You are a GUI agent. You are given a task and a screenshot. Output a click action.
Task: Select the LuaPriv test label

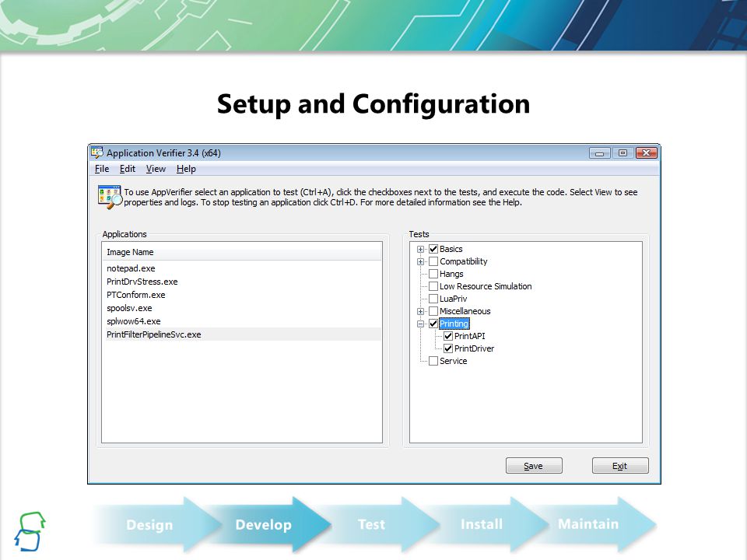click(453, 299)
